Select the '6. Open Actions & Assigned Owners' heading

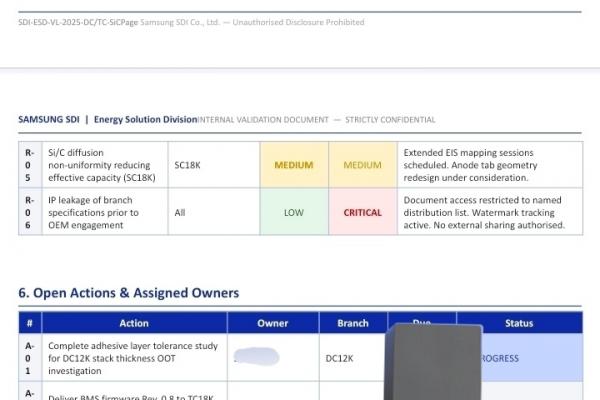click(129, 293)
